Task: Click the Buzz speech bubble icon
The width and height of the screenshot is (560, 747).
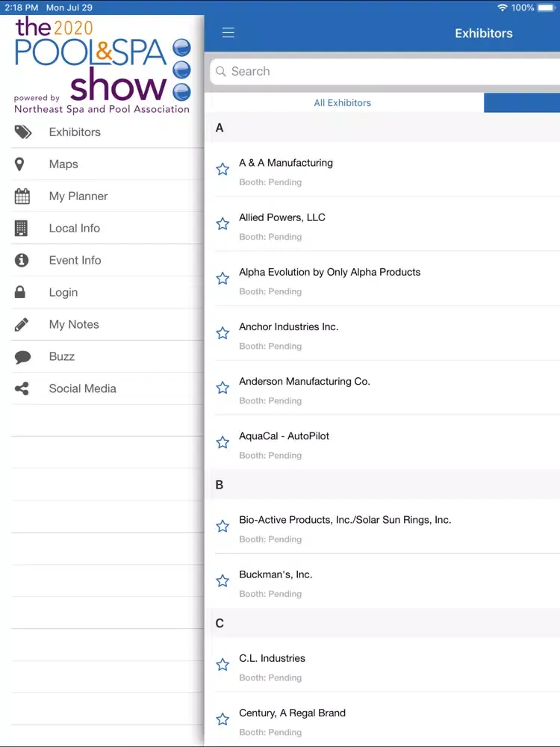Action: click(x=22, y=357)
